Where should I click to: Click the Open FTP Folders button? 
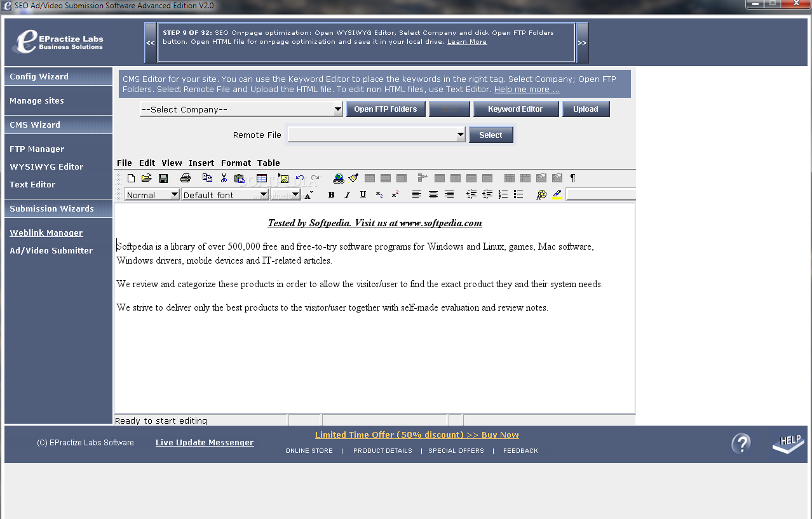(386, 109)
